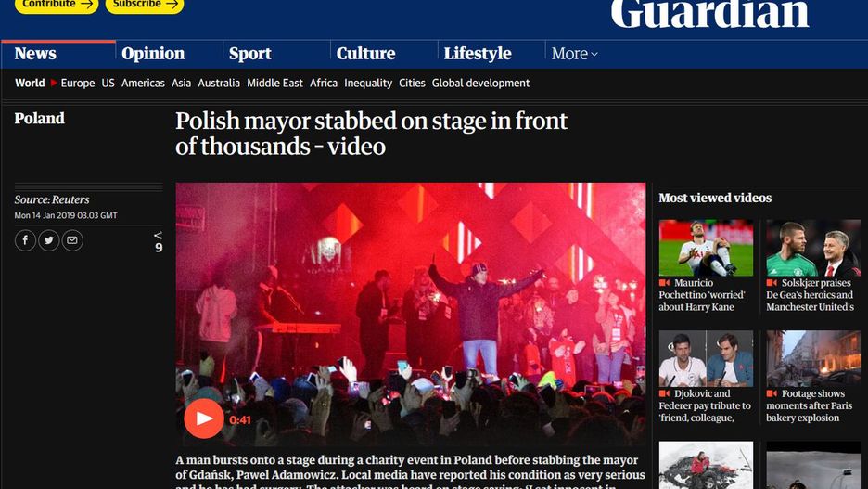Select the Lifestyle section tab

(x=478, y=54)
